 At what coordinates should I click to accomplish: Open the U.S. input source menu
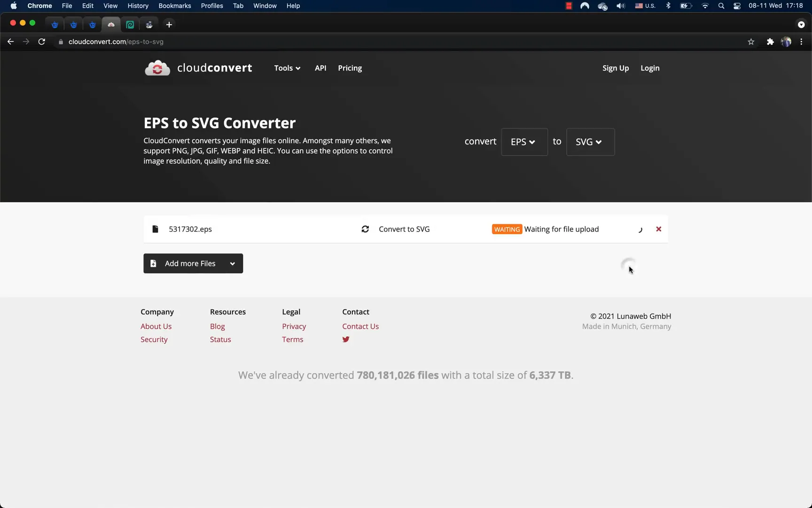[x=645, y=6]
